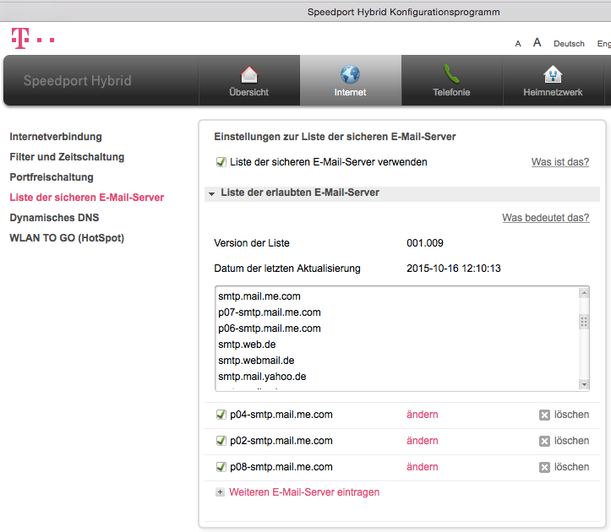
Task: Click ändern for p08-smtp.mail.me.com
Action: 422,467
